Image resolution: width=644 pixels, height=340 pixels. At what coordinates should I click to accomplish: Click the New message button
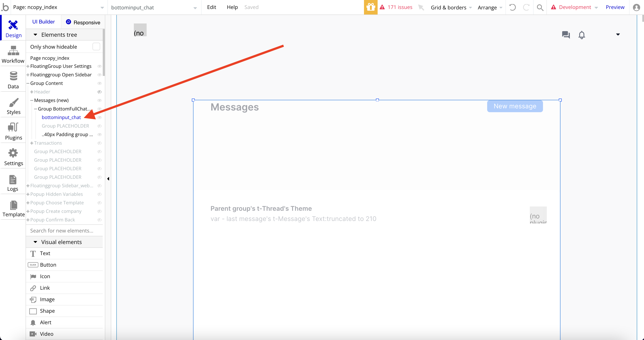515,106
